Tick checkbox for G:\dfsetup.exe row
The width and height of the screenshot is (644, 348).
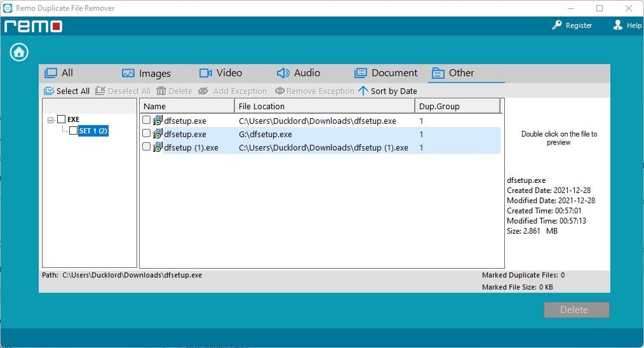[x=146, y=133]
